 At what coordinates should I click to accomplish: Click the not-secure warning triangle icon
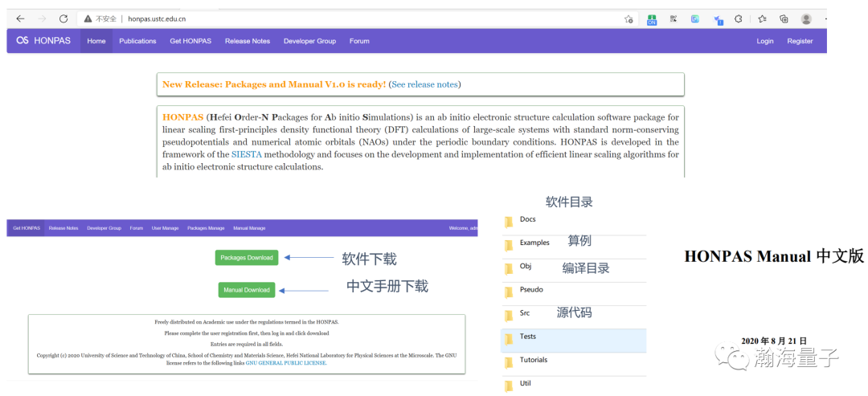[x=88, y=18]
